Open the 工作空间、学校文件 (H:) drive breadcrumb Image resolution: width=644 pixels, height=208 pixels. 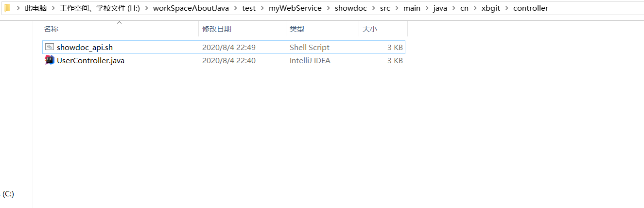[100, 8]
